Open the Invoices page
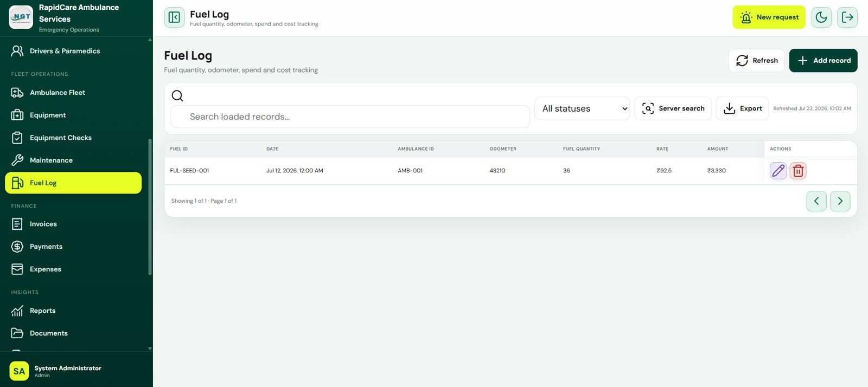The height and width of the screenshot is (387, 868). 73,224
